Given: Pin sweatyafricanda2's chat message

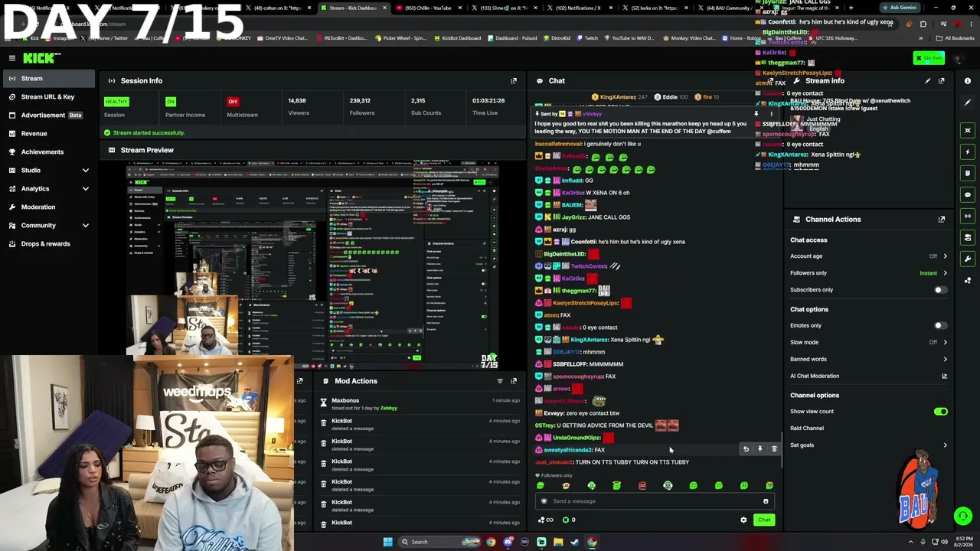Looking at the screenshot, I should [x=759, y=449].
